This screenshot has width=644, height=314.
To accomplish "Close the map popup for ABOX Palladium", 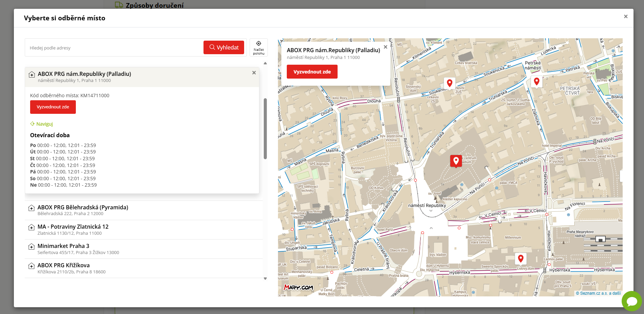I will 385,47.
